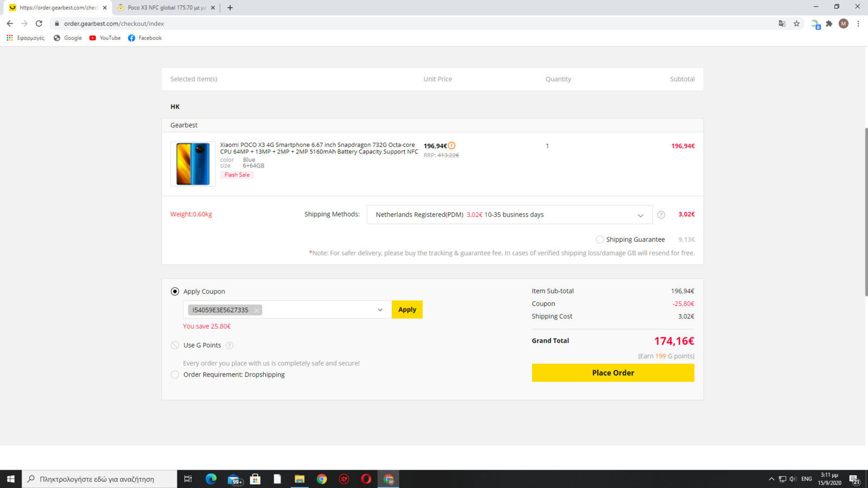Remove the I54059E3E5627335 coupon tag
This screenshot has width=868, height=488.
[257, 310]
